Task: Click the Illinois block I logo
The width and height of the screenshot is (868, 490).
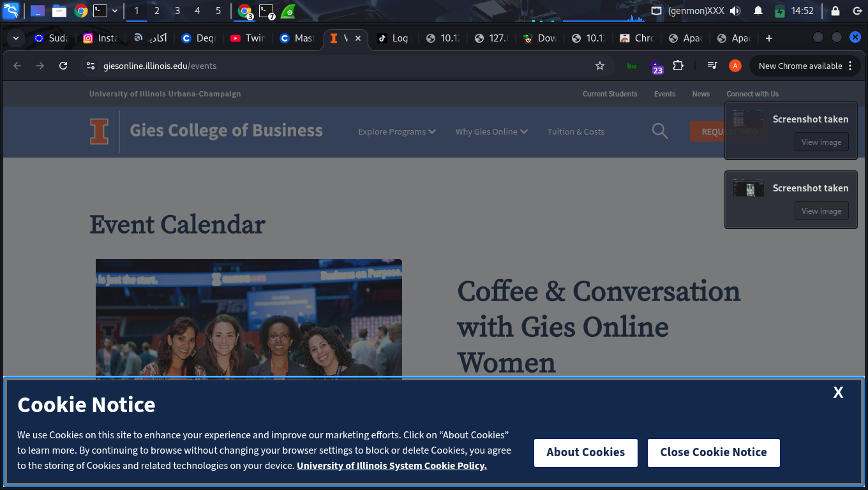Action: [x=99, y=131]
